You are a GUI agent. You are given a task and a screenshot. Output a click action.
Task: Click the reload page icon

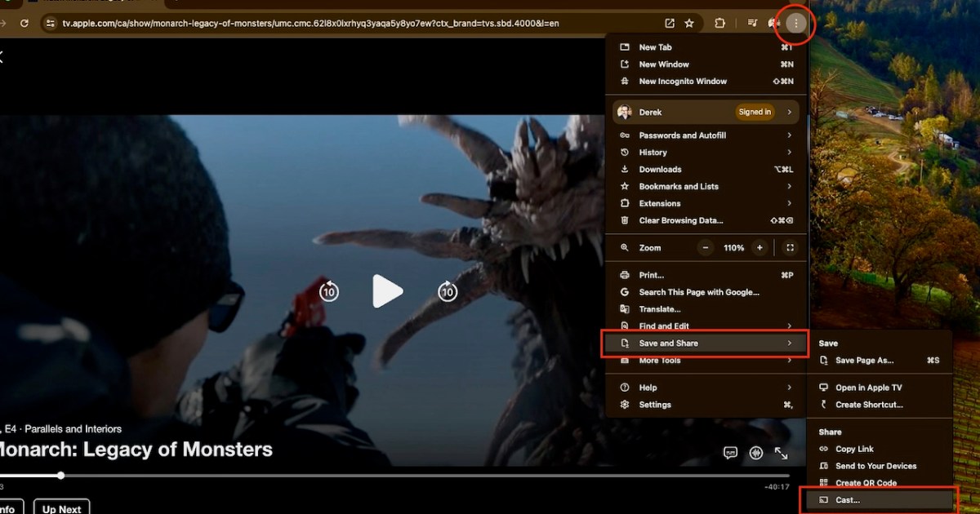click(24, 24)
